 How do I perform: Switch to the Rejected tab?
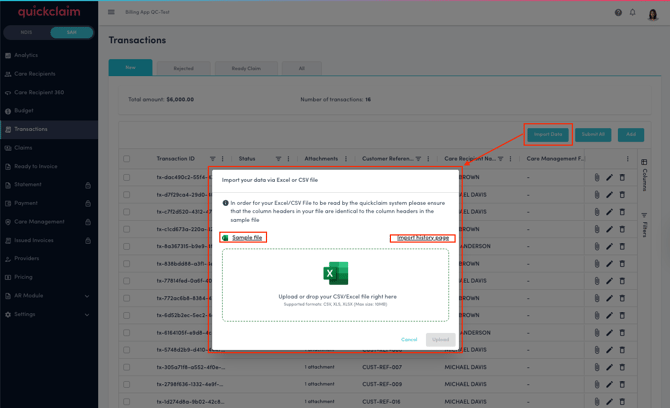(x=183, y=68)
